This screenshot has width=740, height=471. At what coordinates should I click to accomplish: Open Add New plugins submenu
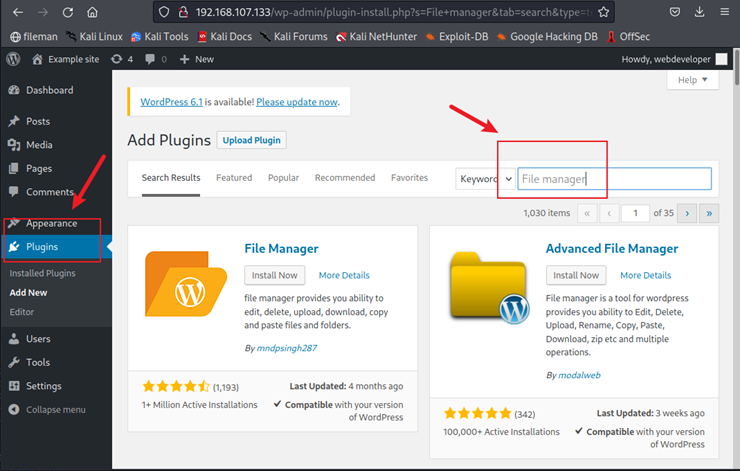28,293
